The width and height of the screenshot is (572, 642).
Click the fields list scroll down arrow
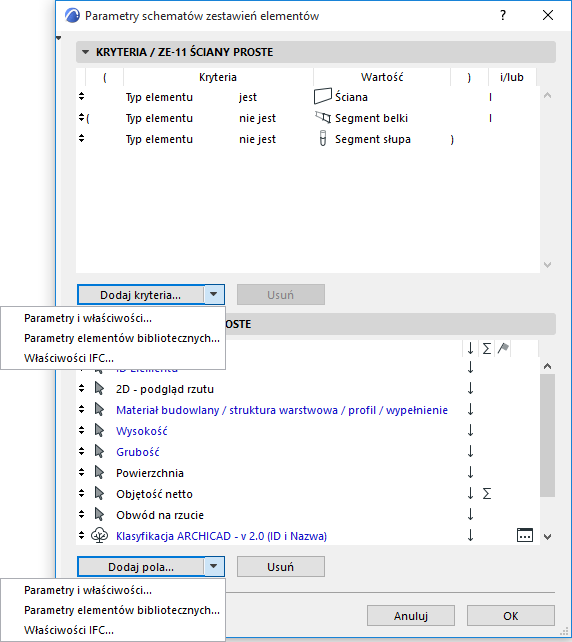coord(547,536)
